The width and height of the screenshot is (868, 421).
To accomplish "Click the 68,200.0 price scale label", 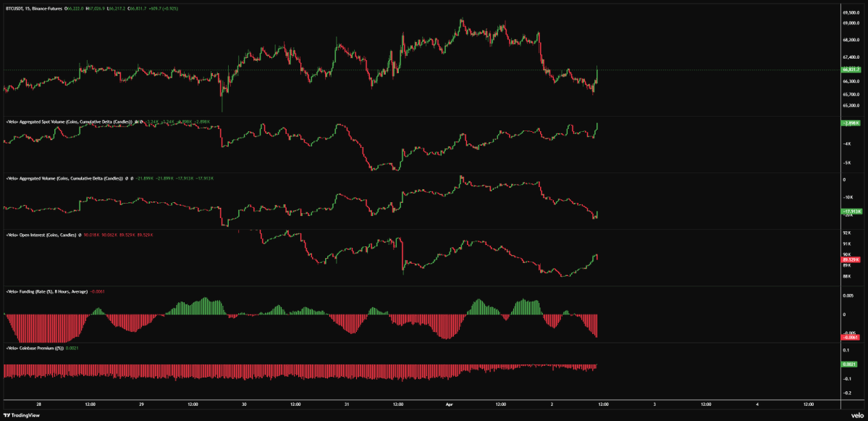I will click(851, 41).
